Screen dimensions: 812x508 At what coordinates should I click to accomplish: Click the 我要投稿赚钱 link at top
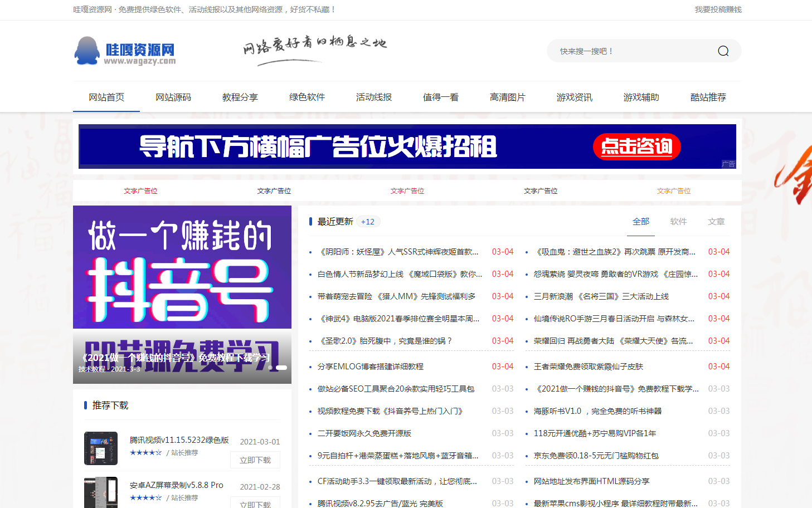[x=718, y=9]
